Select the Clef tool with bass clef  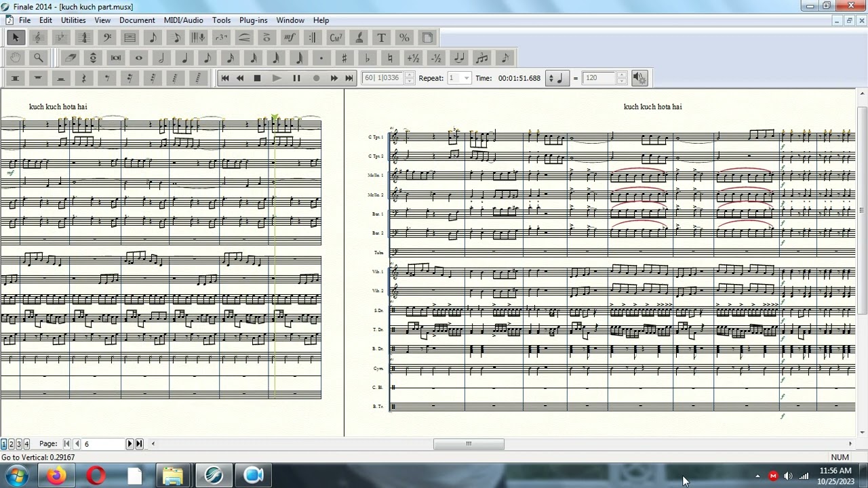[x=107, y=38]
